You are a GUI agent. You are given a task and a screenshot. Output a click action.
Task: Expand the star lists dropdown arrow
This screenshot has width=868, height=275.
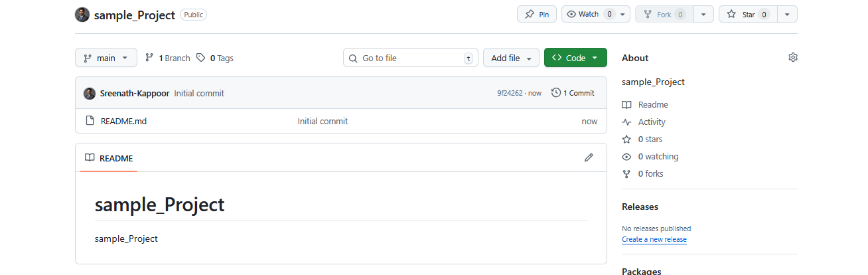(x=786, y=15)
